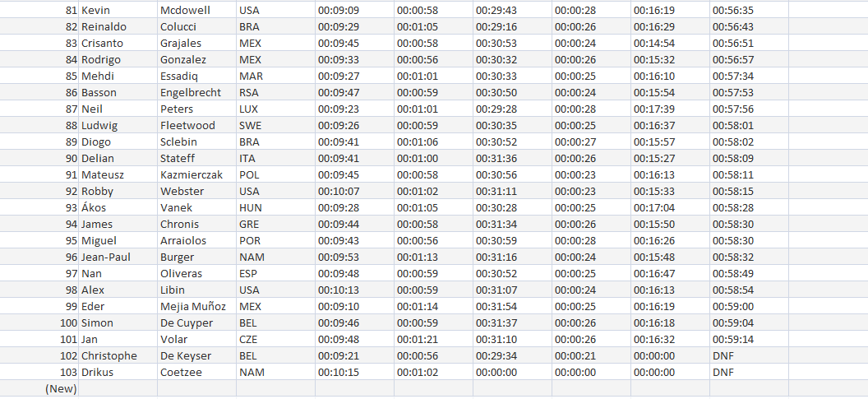The height and width of the screenshot is (399, 868).
Task: Click the last name cell 'Mejia Muñoz'
Action: coord(196,307)
